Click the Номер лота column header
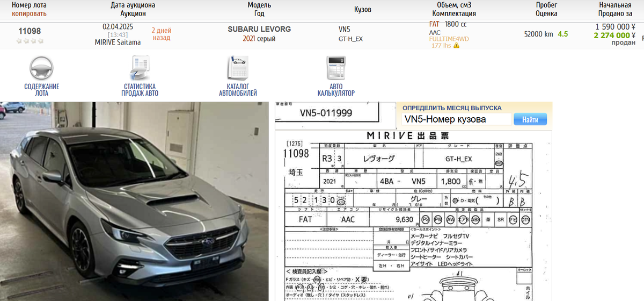 29,5
